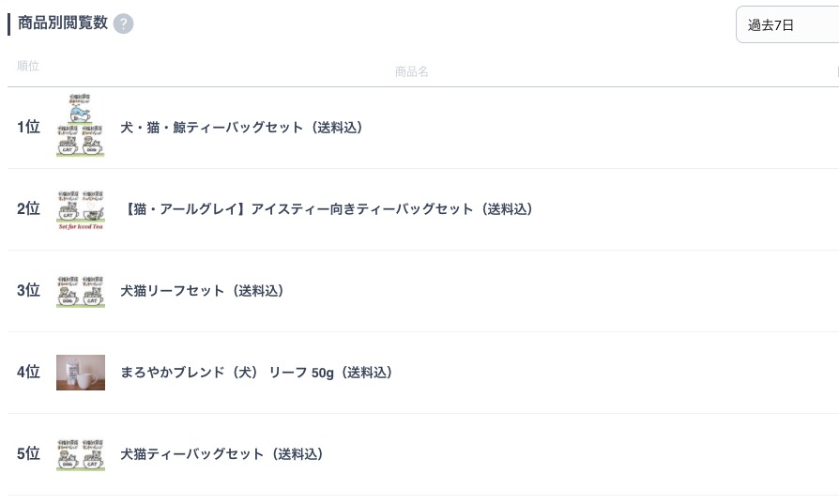Select product 犬猫ティーバッグセット（送料込）
Screen dimensions: 839x504
221,454
